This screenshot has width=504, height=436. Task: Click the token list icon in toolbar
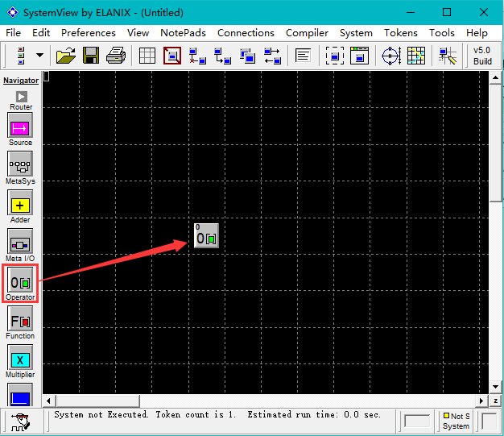21,56
